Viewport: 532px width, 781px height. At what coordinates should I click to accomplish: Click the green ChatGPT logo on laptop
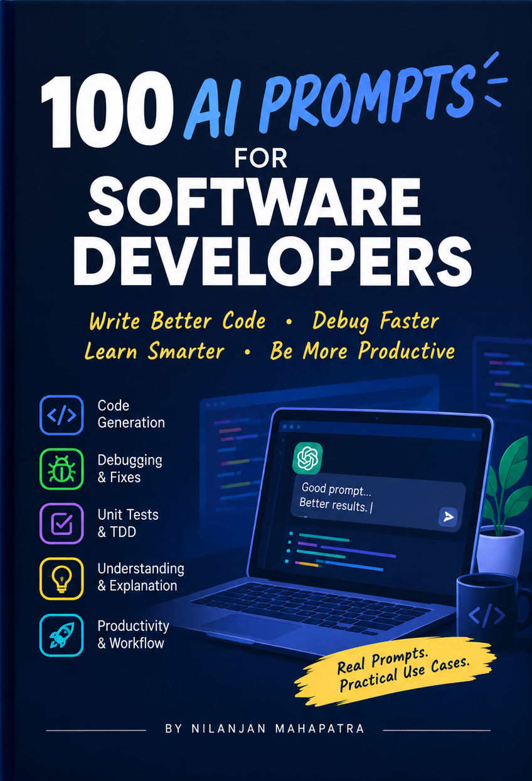(x=307, y=458)
